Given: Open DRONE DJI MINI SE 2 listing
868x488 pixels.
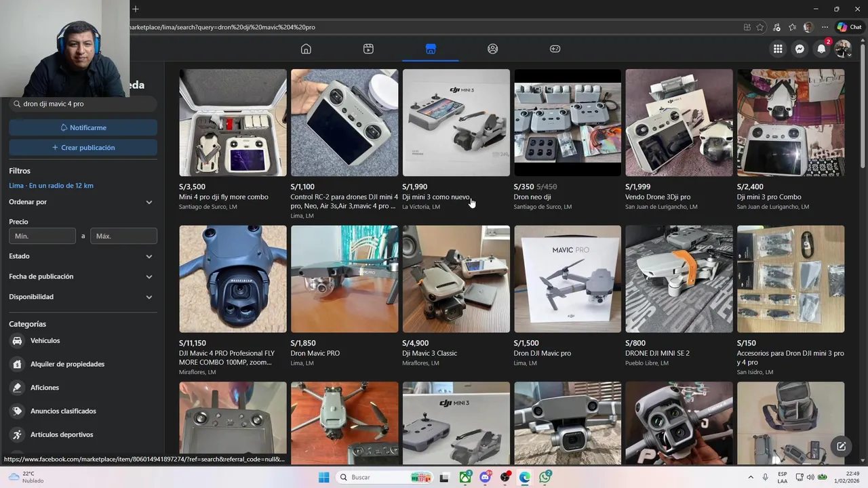Looking at the screenshot, I should [x=679, y=279].
